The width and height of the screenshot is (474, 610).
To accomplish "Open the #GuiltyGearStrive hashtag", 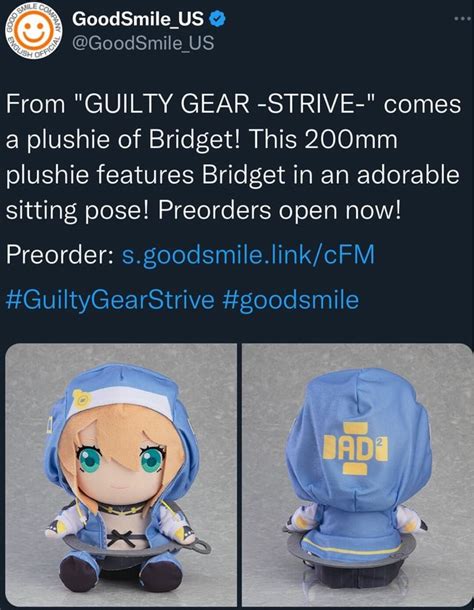I will tap(110, 300).
